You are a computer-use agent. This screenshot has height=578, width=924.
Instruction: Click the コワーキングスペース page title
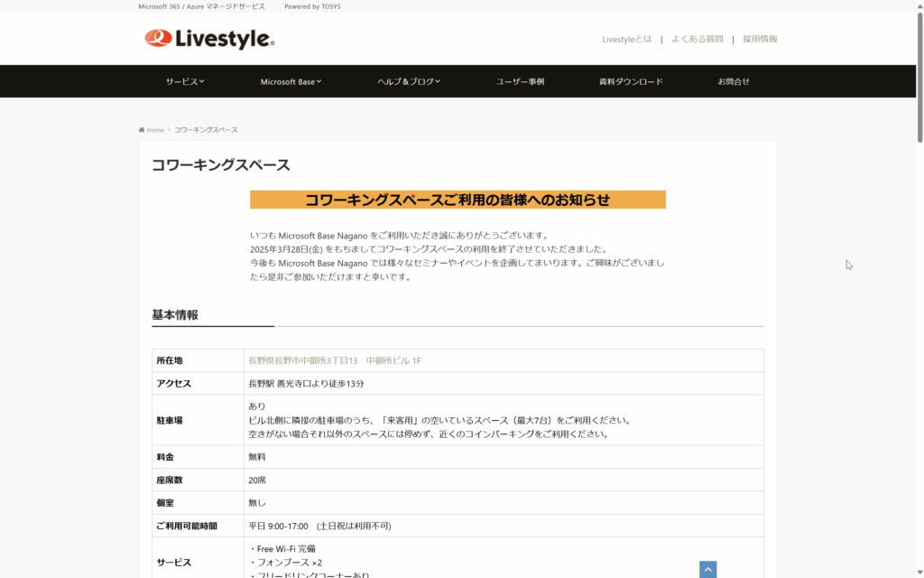coord(221,165)
